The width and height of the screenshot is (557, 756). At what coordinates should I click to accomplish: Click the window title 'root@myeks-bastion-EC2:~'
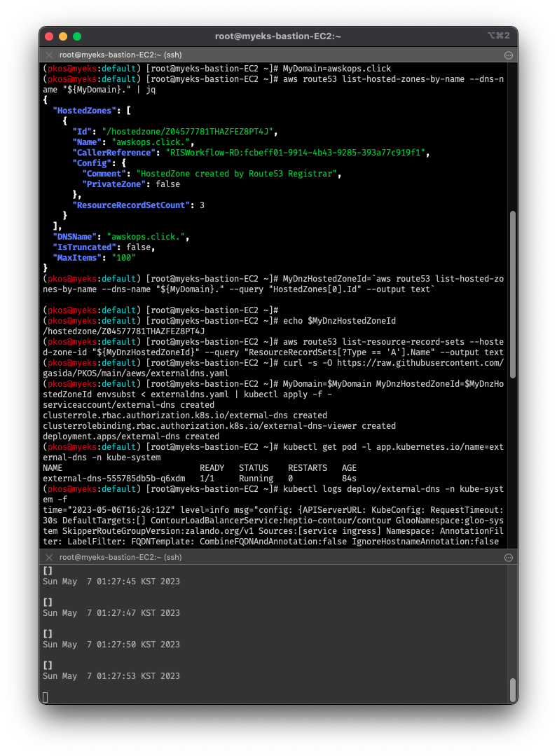pyautogui.click(x=277, y=36)
